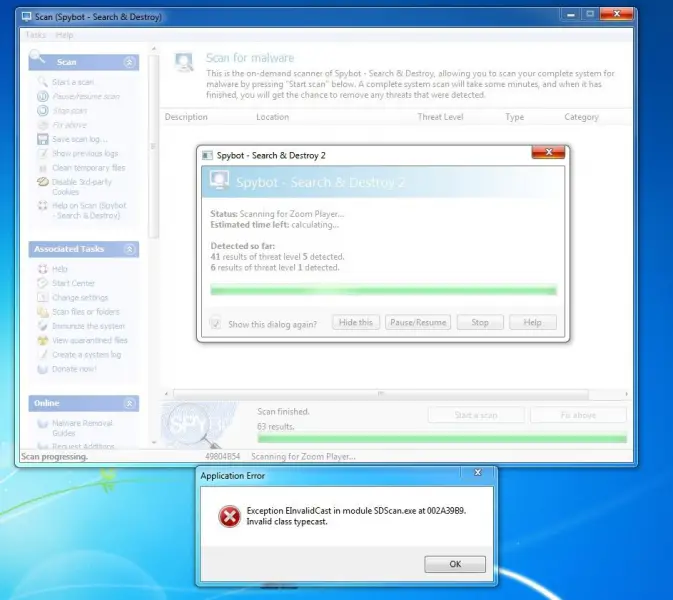Collapse the Online sidebar section

[129, 403]
